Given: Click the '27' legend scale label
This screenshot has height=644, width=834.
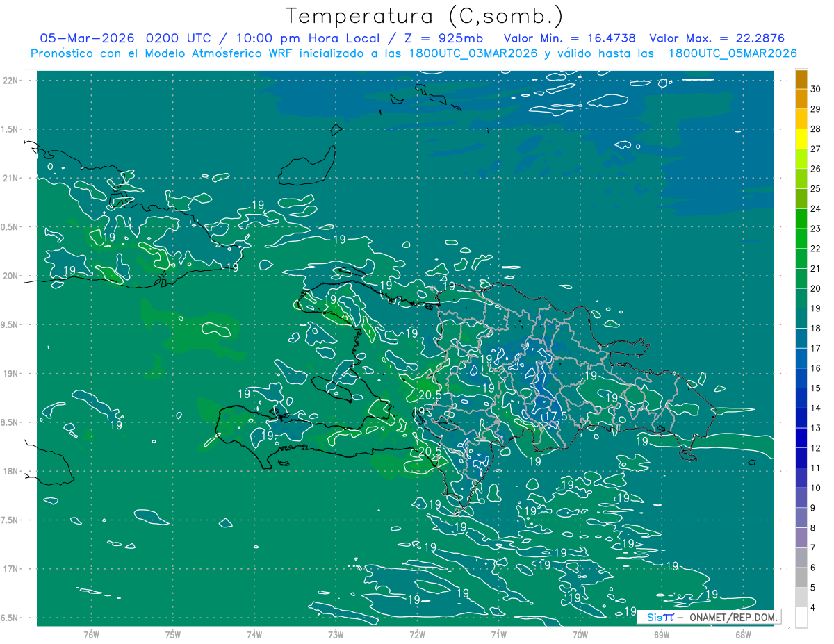Looking at the screenshot, I should (x=816, y=149).
